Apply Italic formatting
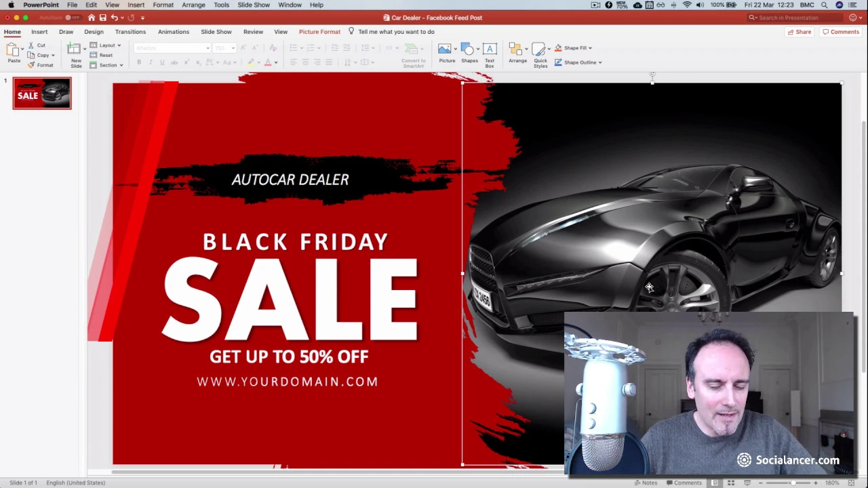Screen dimensions: 868x488 tap(151, 62)
